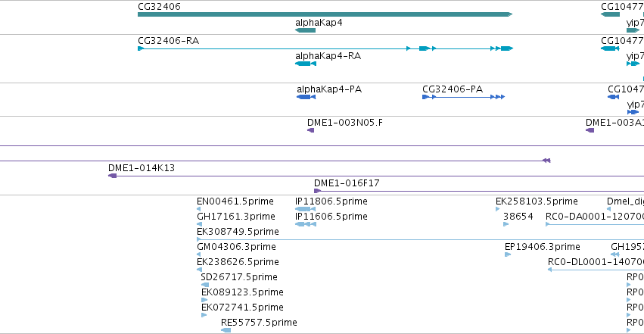Select the EN00461.5prime EST label
The width and height of the screenshot is (644, 334).
coord(235,201)
